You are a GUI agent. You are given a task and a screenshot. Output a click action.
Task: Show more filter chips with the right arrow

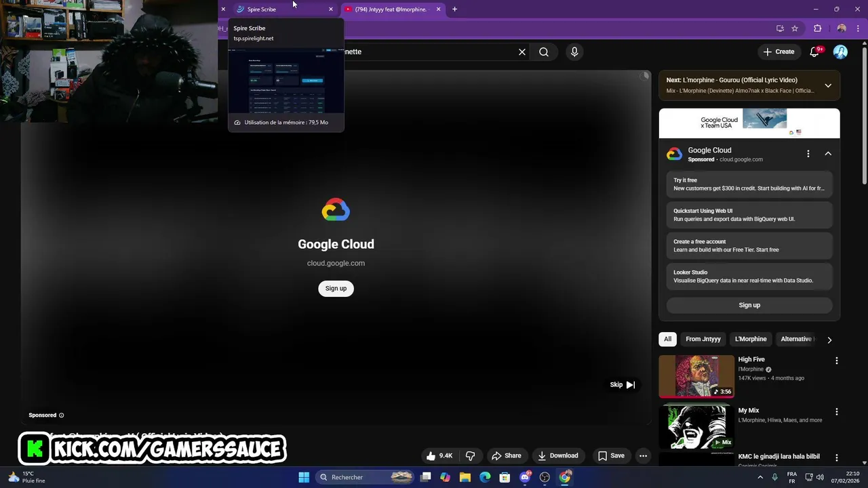829,340
